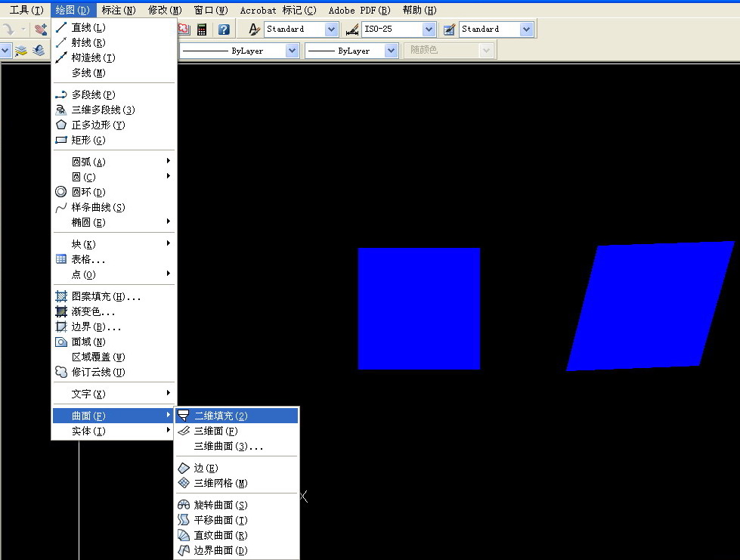Choose 射线 (Ray) from draw menu
Screen dimensions: 740x560
click(113, 42)
